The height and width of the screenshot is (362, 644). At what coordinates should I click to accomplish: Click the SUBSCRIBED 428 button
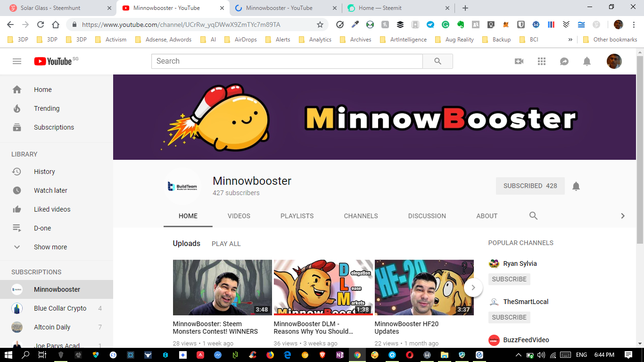click(530, 186)
